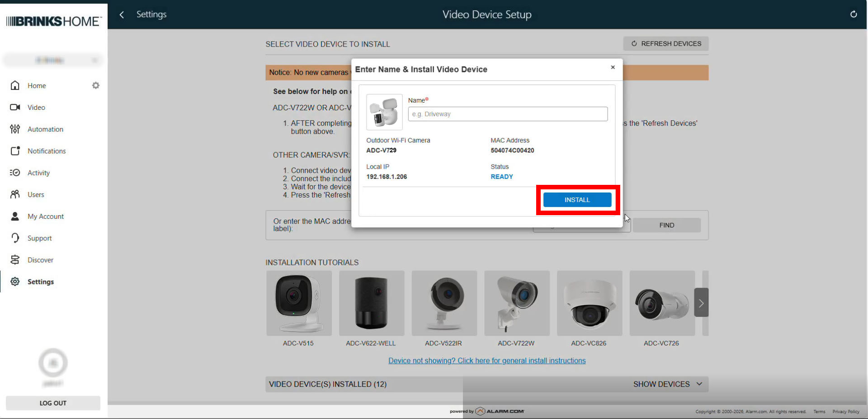Click the Support icon in sidebar
The height and width of the screenshot is (419, 868).
point(15,238)
